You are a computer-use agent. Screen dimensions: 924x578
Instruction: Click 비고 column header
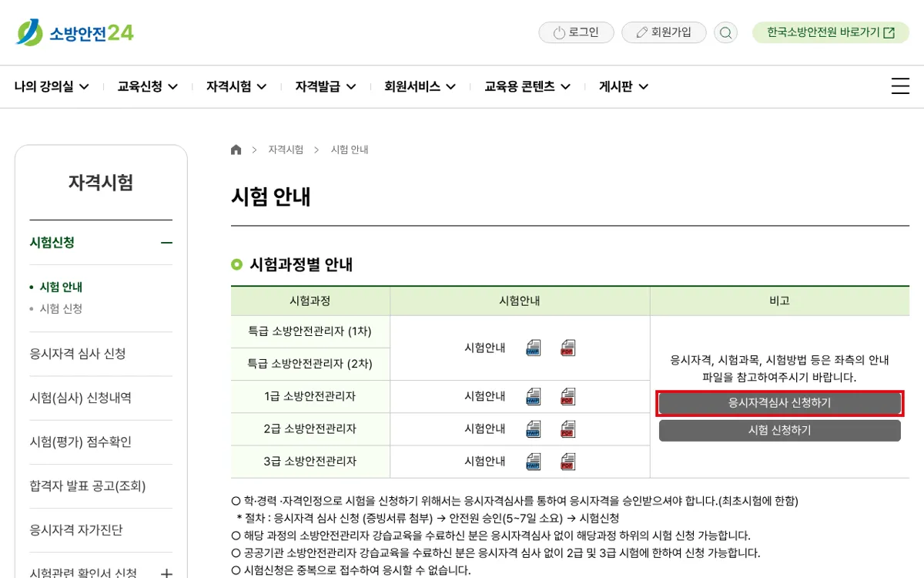779,301
